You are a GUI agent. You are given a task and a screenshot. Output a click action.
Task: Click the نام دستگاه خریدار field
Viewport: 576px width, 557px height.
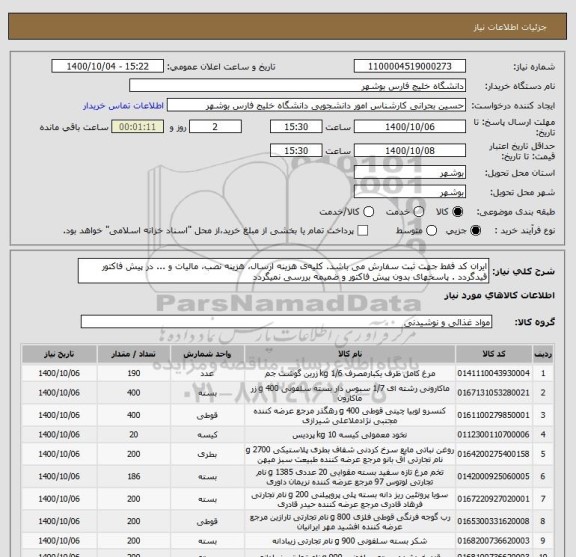point(298,86)
